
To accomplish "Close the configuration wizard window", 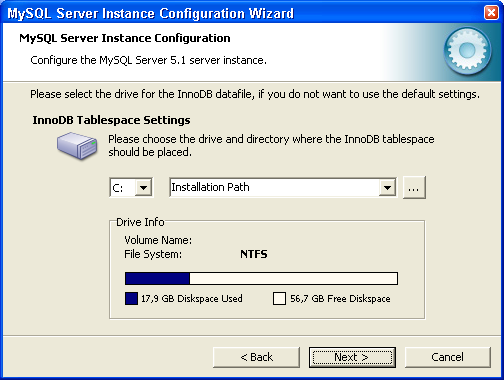I will [x=491, y=13].
